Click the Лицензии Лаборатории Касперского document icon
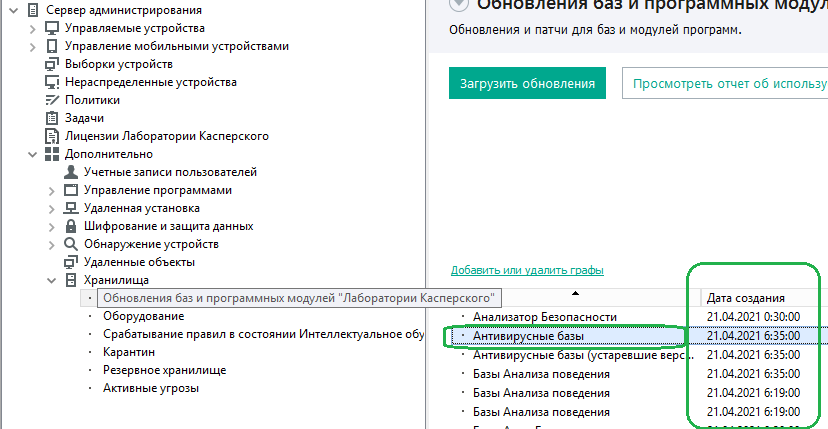 [x=52, y=136]
